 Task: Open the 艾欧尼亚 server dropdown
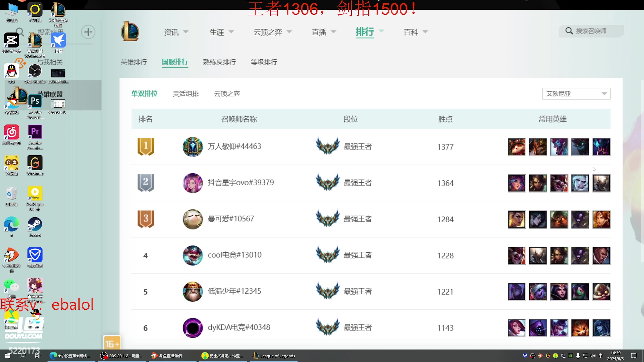pyautogui.click(x=576, y=94)
